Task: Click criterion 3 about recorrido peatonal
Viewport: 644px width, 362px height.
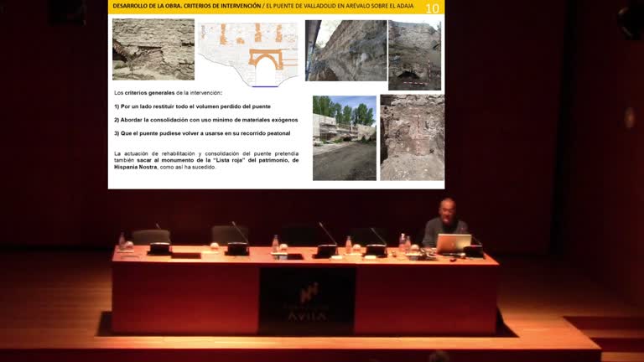Action: tap(202, 133)
